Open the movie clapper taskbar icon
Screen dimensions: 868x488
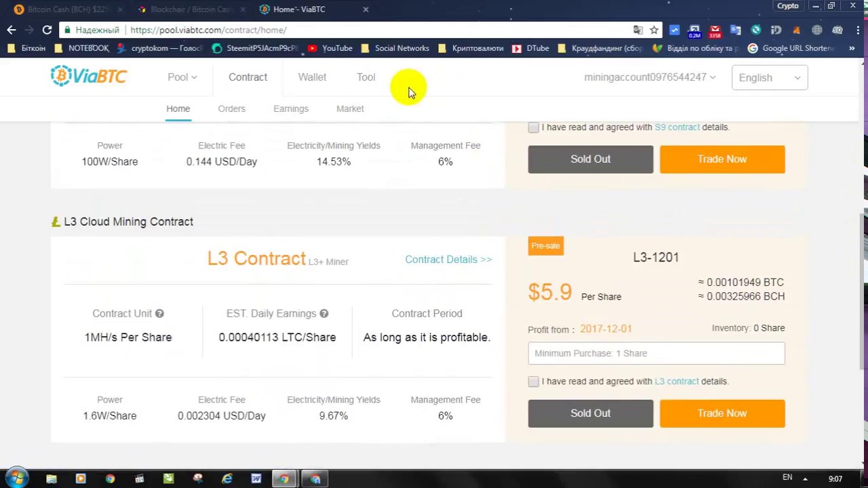click(x=139, y=479)
